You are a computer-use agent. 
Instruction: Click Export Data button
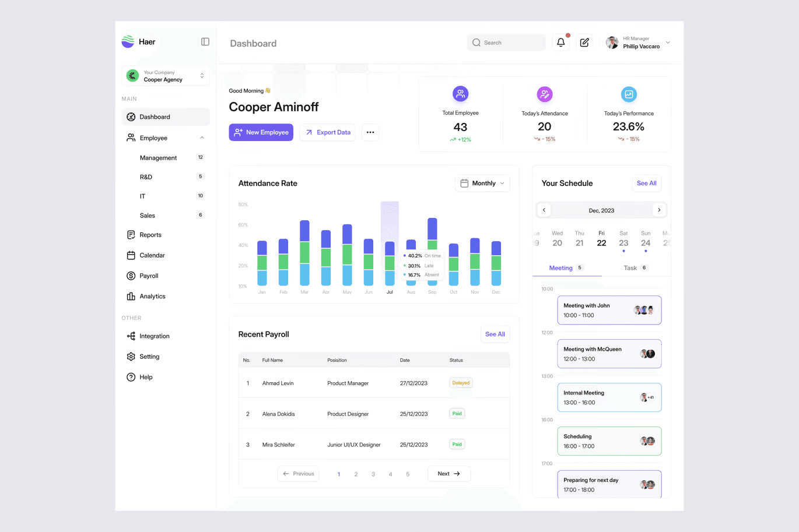(x=327, y=132)
